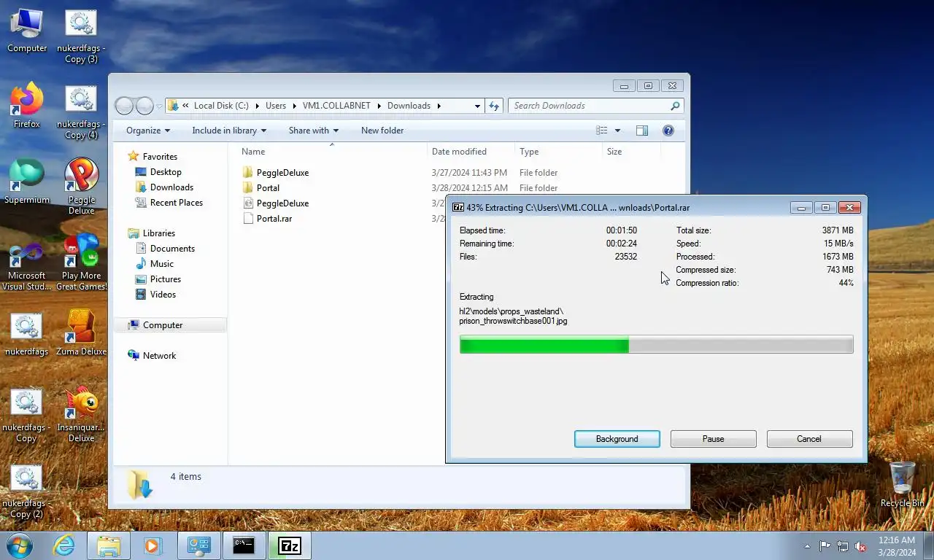Launch Internet Explorer from the taskbar
The width and height of the screenshot is (934, 560).
click(63, 545)
